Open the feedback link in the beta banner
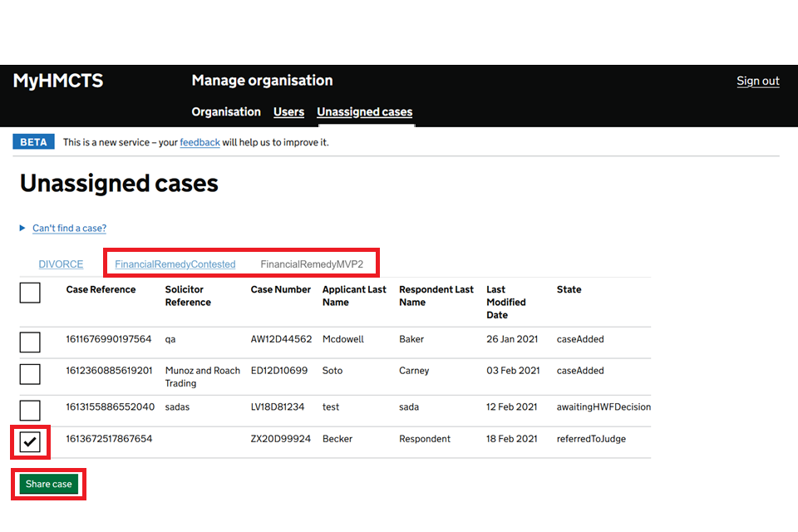Image resolution: width=798 pixels, height=532 pixels. 199,142
